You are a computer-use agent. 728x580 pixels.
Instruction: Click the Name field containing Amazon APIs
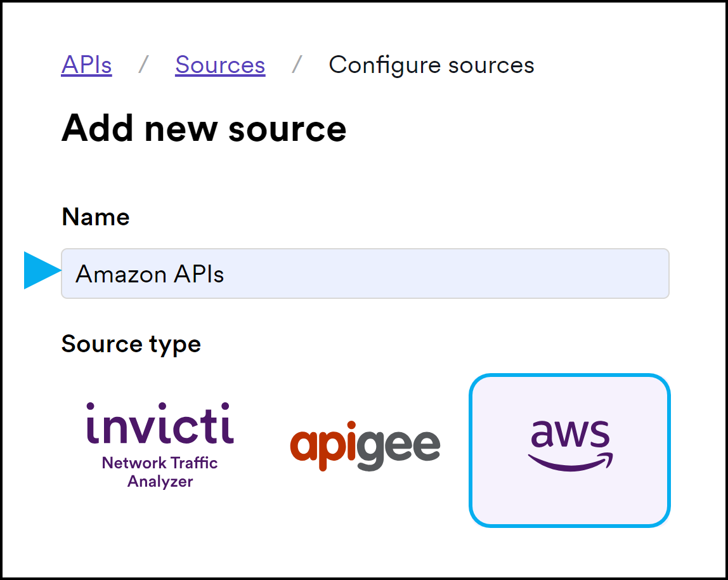[365, 274]
